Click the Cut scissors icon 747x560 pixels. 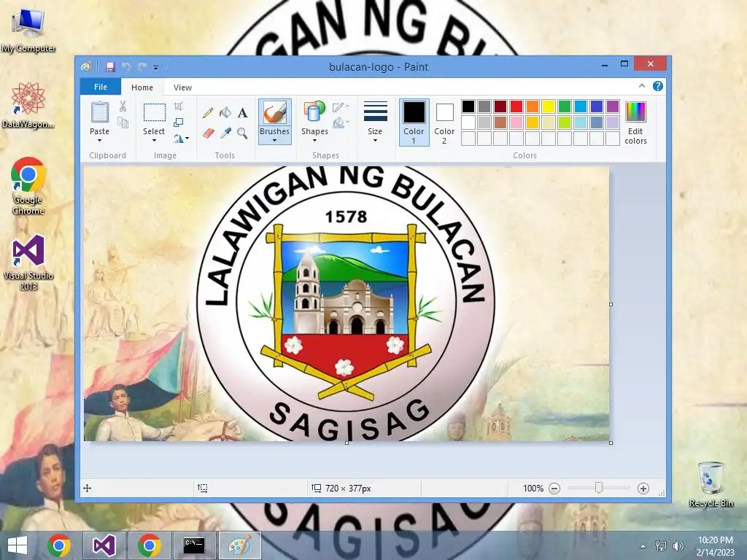point(123,106)
